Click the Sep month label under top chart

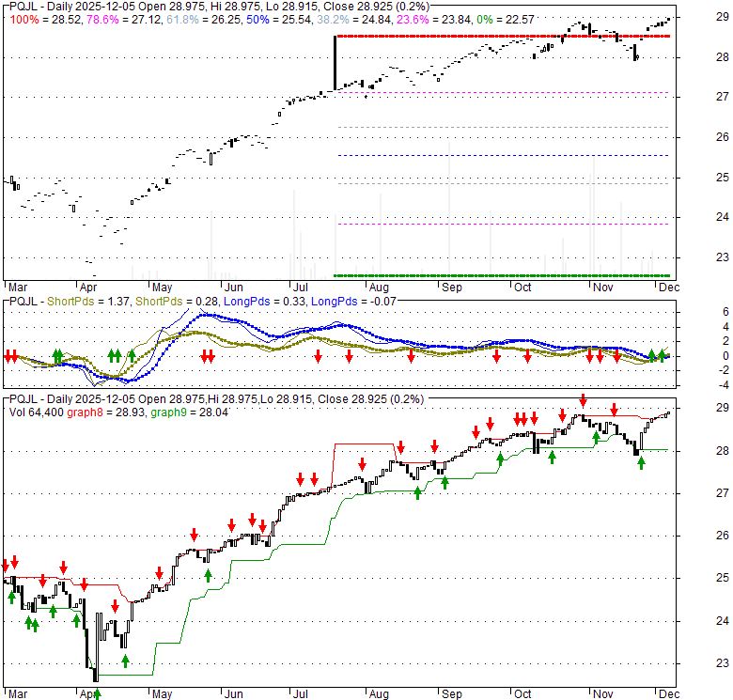pyautogui.click(x=452, y=288)
